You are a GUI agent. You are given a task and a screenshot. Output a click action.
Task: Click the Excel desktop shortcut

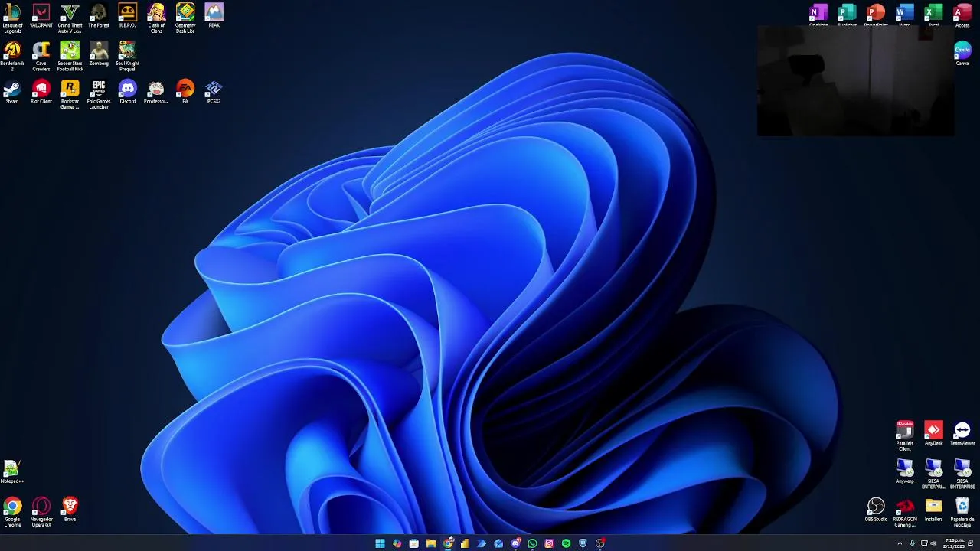(933, 15)
